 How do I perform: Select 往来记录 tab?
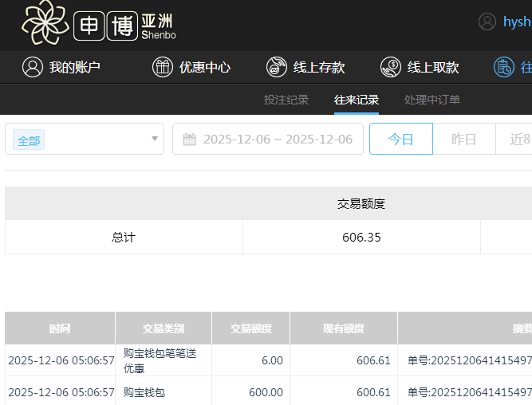(357, 100)
